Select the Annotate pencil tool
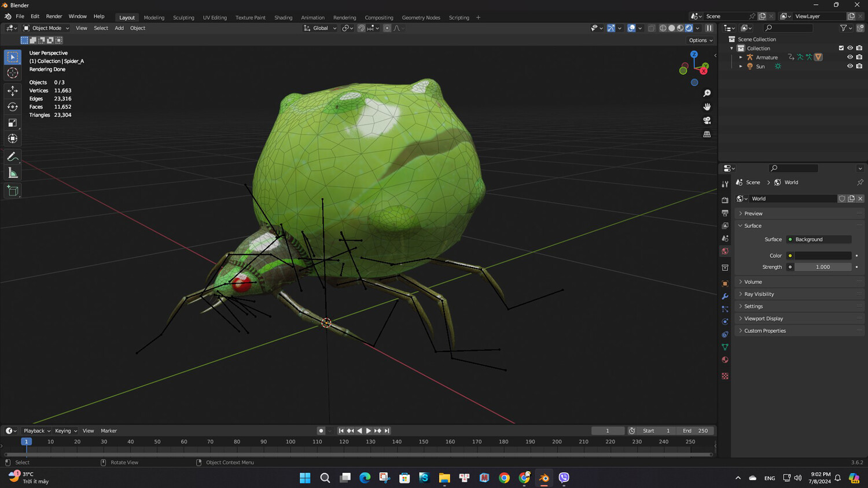Image resolution: width=868 pixels, height=488 pixels. [x=13, y=157]
